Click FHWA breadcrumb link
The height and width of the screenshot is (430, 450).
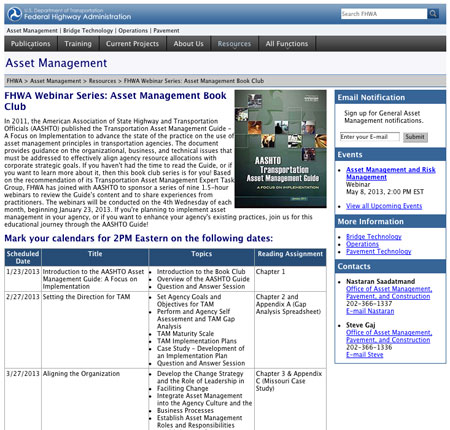click(x=14, y=81)
